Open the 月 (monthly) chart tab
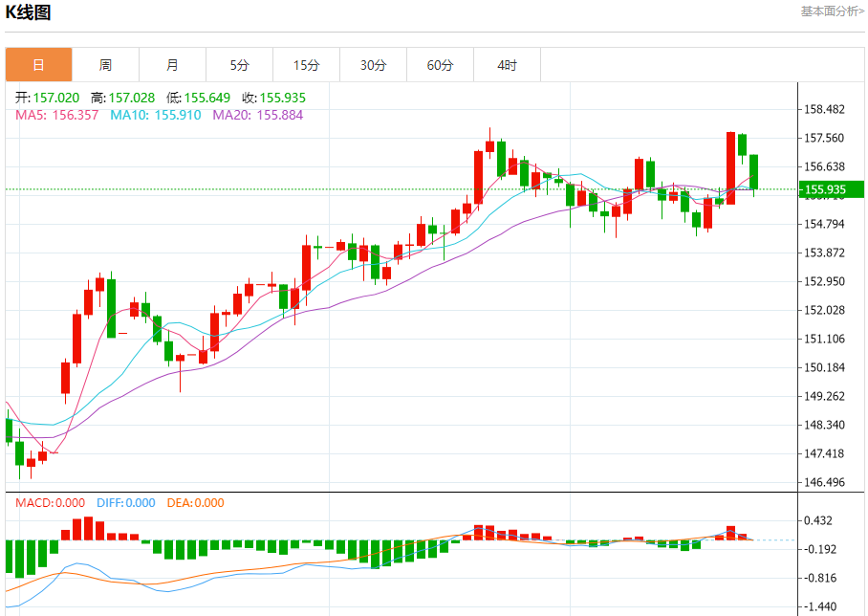868x616 pixels. (172, 65)
